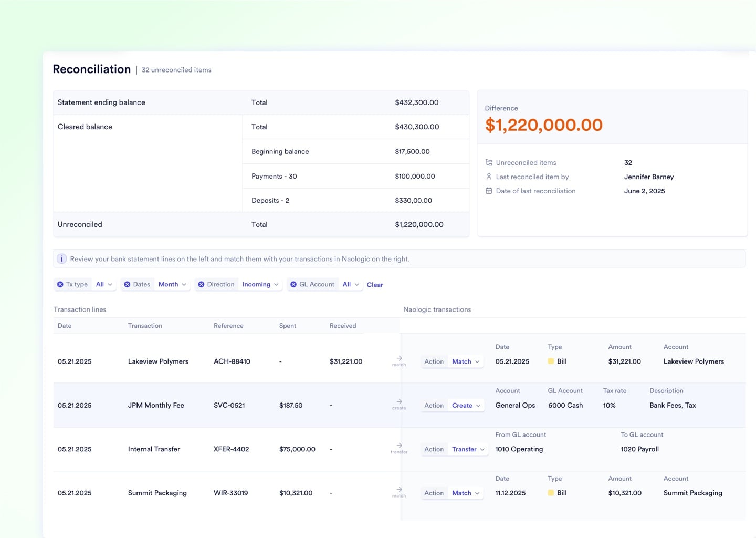Click the 1020 Payroll to-account value
Viewport: 756px width, 538px height.
pos(640,449)
